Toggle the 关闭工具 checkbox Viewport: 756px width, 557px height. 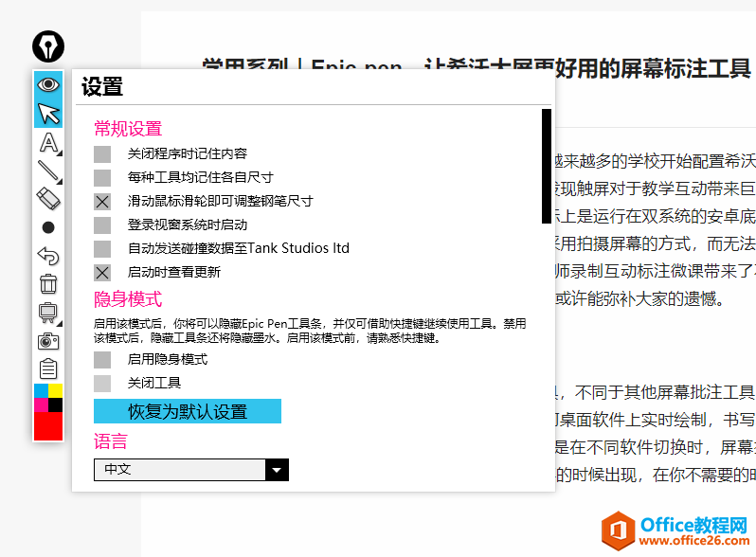102,384
